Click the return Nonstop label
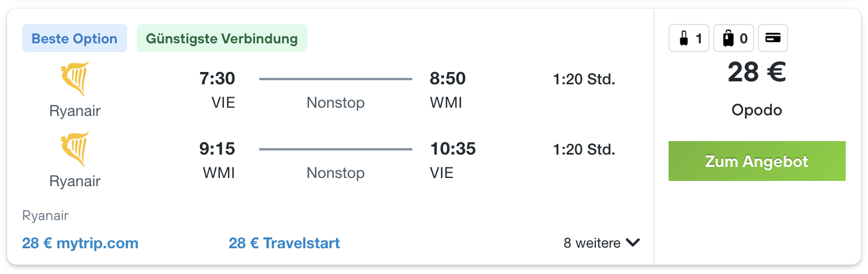Screen dimensions: 868x274 [x=335, y=173]
